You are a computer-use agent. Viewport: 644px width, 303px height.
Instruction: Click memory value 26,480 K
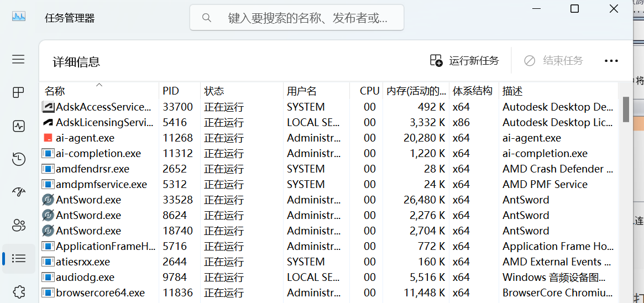point(425,200)
